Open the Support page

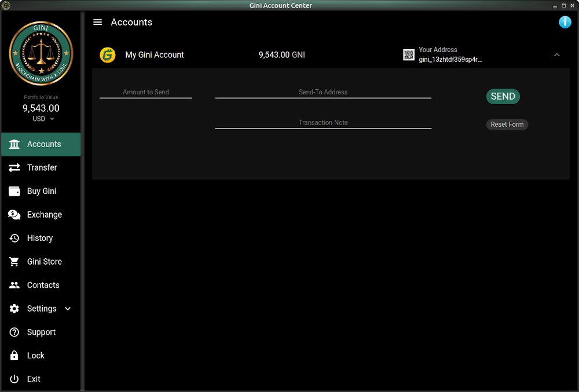pyautogui.click(x=41, y=332)
